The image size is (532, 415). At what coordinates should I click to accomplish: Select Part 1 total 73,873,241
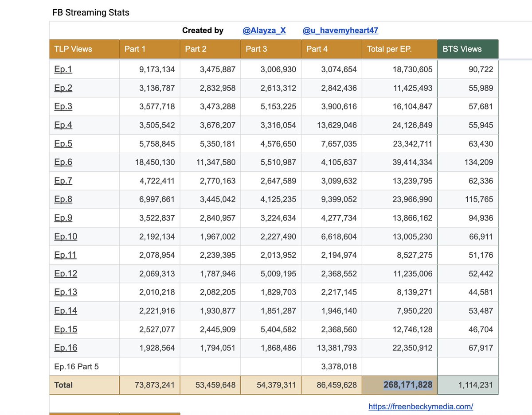click(150, 385)
